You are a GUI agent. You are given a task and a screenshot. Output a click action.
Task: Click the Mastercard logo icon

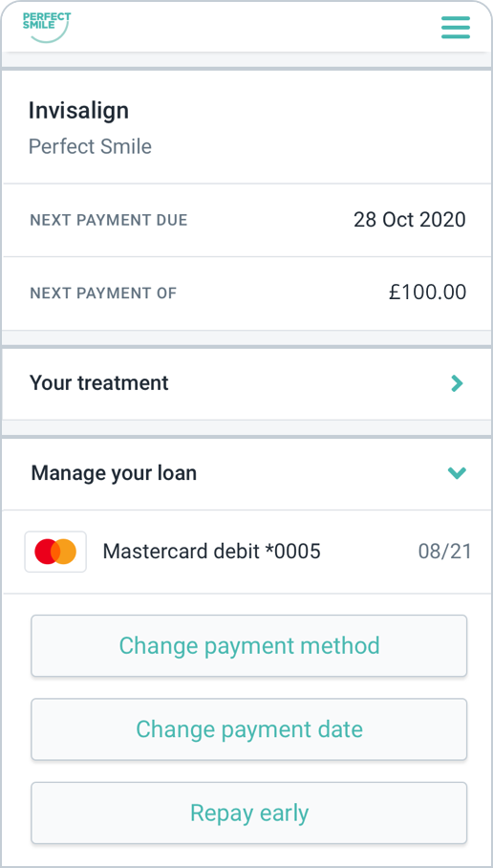[55, 552]
